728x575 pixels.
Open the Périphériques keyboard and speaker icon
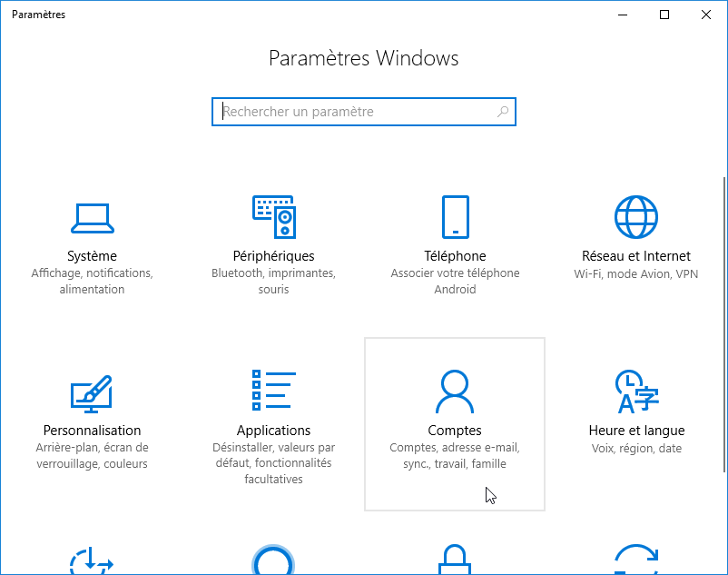[274, 217]
